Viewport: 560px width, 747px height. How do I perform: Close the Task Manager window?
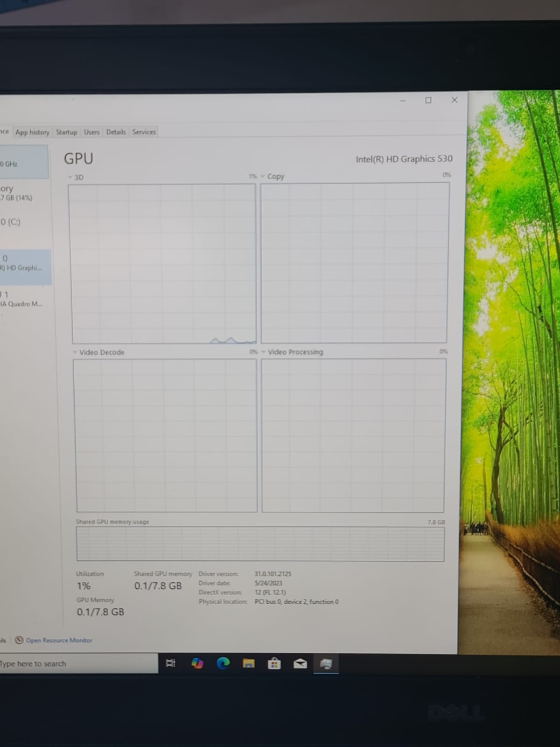click(x=455, y=100)
